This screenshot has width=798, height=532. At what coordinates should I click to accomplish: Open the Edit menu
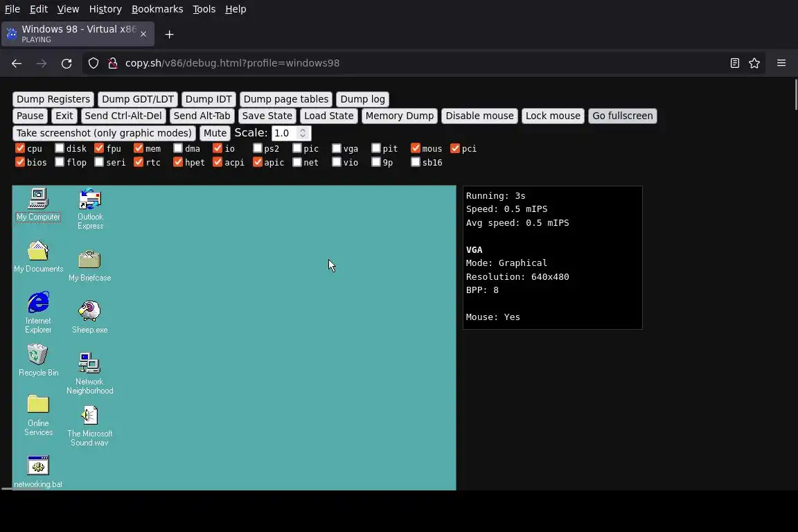[39, 9]
